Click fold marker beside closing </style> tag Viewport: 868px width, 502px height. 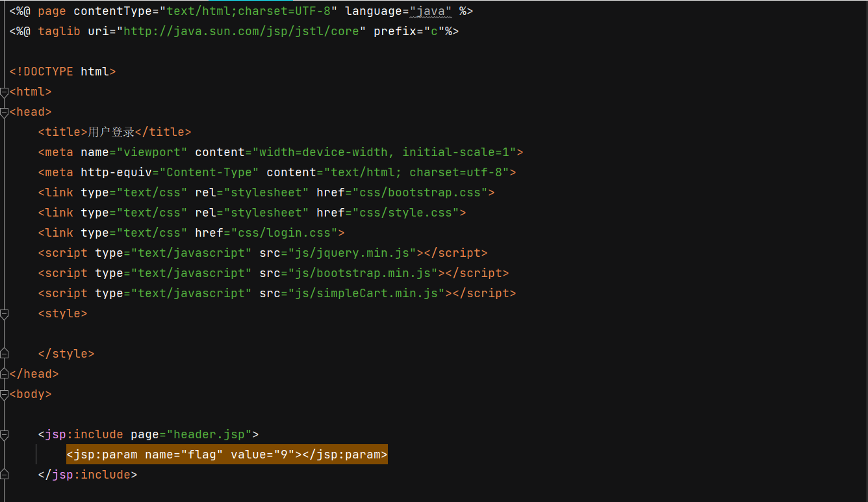coord(4,354)
